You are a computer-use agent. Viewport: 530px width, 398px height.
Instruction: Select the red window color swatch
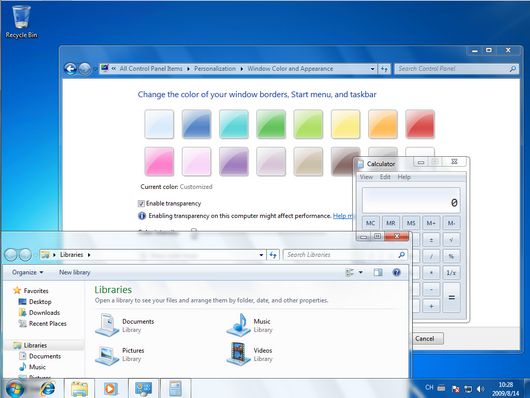click(x=420, y=124)
